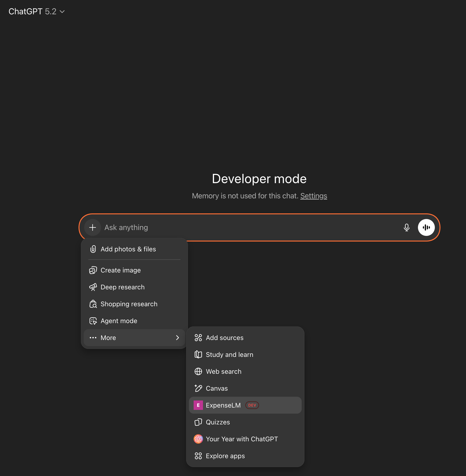Open Quizzes from the submenu
Screen dimensions: 466x476
pyautogui.click(x=218, y=422)
